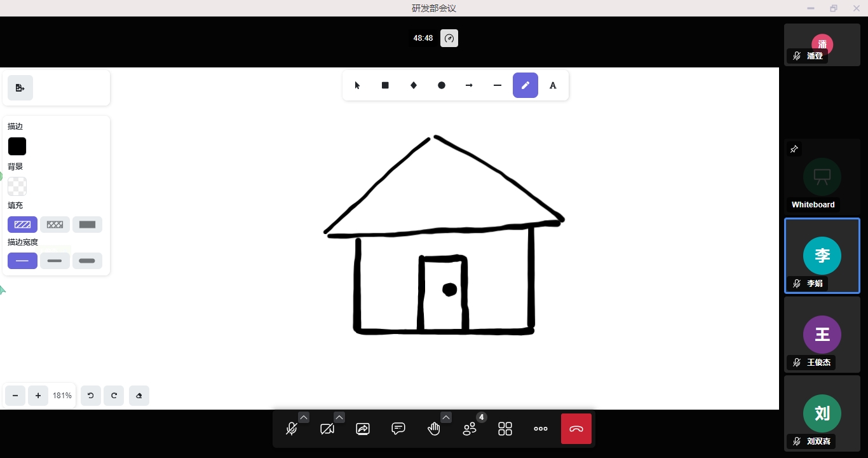Screen dimensions: 868x458
Task: Select the cross-hatch fill style
Action: point(55,225)
